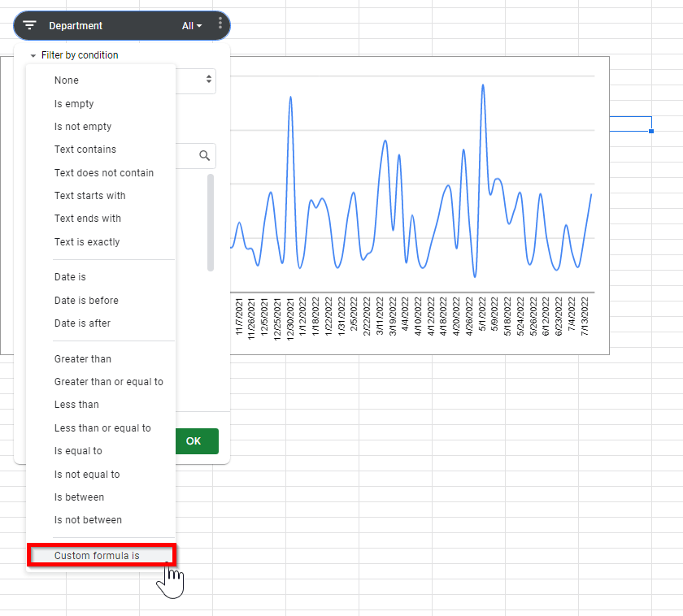Click the magnifier icon to search values

coord(204,156)
